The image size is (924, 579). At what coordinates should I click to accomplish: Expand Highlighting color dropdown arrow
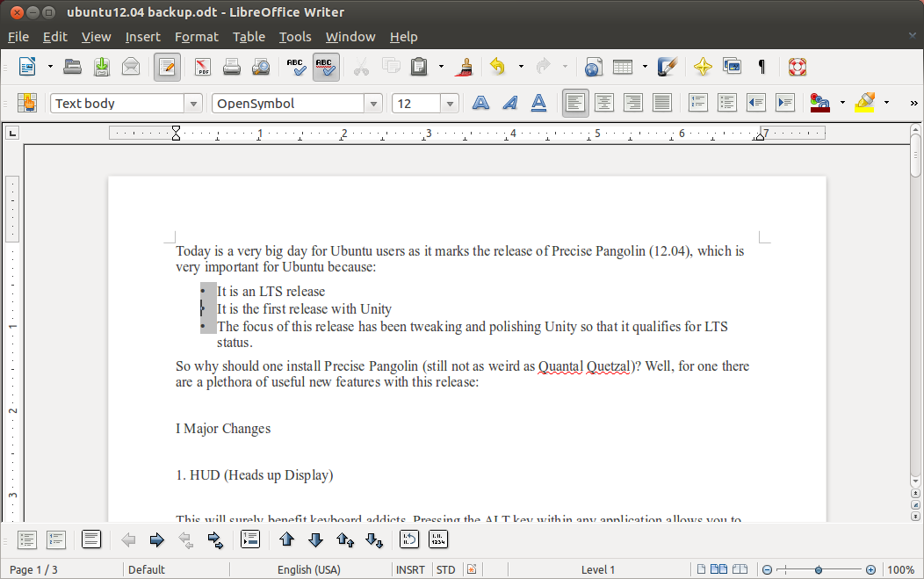(x=886, y=103)
